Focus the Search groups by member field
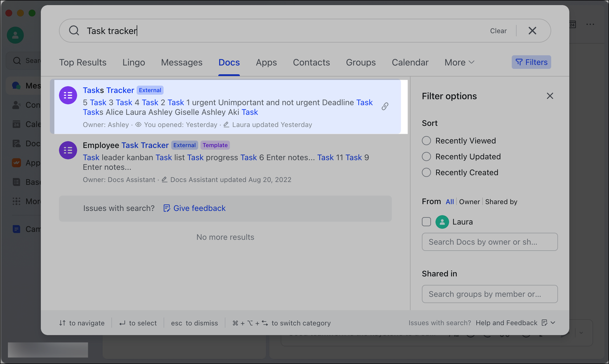The height and width of the screenshot is (364, 609). pyautogui.click(x=490, y=294)
